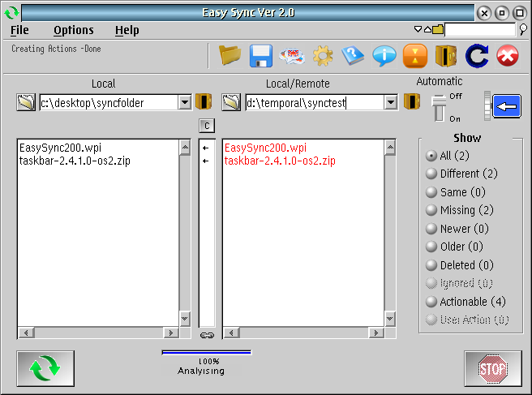The image size is (532, 395).
Task: Toggle the Automatic Off/On switch
Action: tap(439, 108)
